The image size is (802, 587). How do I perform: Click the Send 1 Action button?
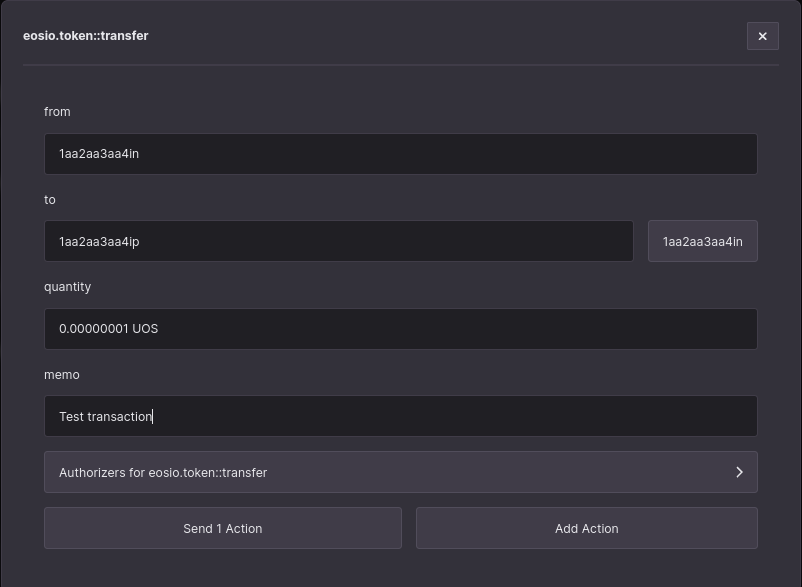click(x=222, y=528)
